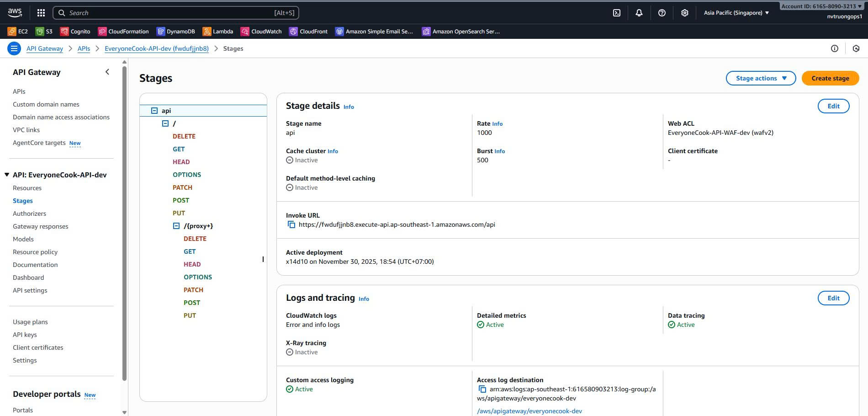Open Dashboard in the side navigation
The image size is (868, 416).
point(28,277)
